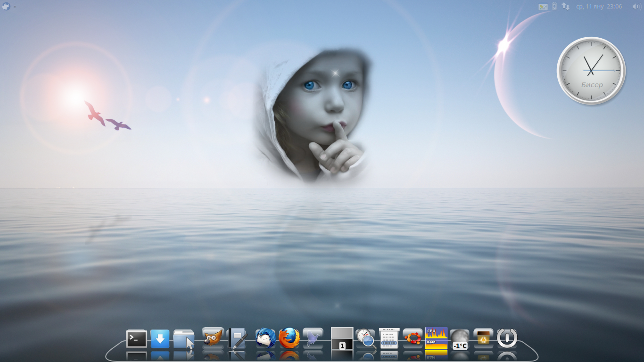Open the file manager folder icon
Viewport: 644px width, 362px height.
(x=184, y=339)
